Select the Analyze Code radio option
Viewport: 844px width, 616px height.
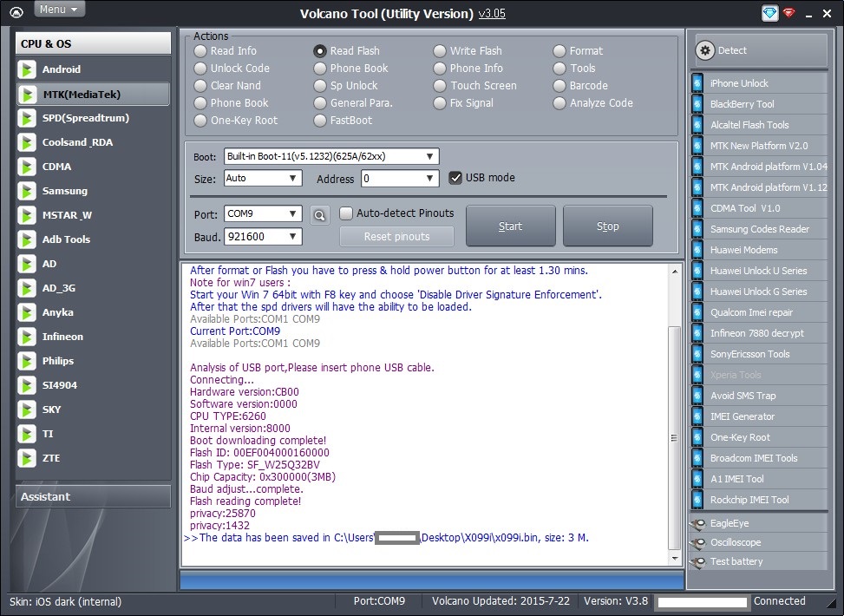point(559,103)
